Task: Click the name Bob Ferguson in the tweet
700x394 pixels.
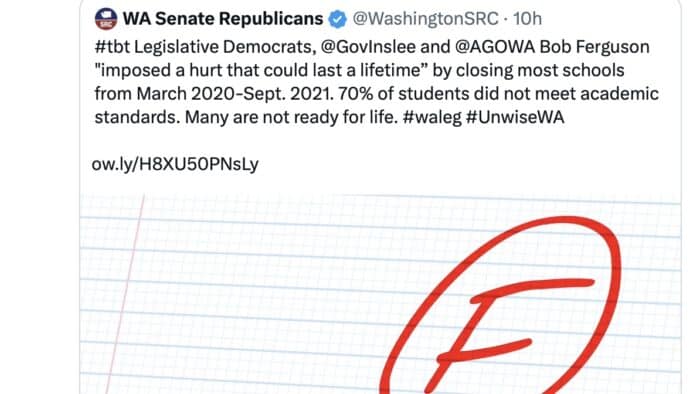Action: point(595,47)
